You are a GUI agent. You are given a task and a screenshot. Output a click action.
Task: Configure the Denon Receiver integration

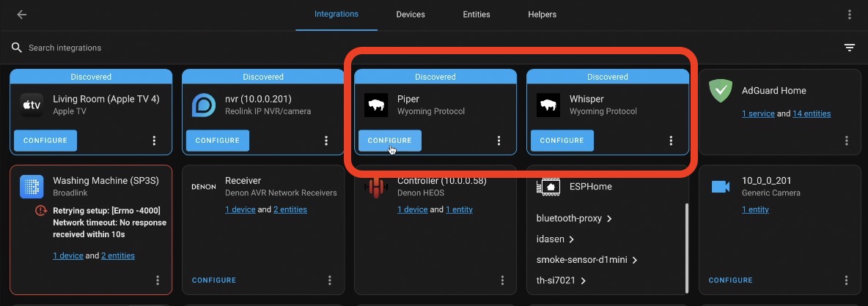point(213,280)
